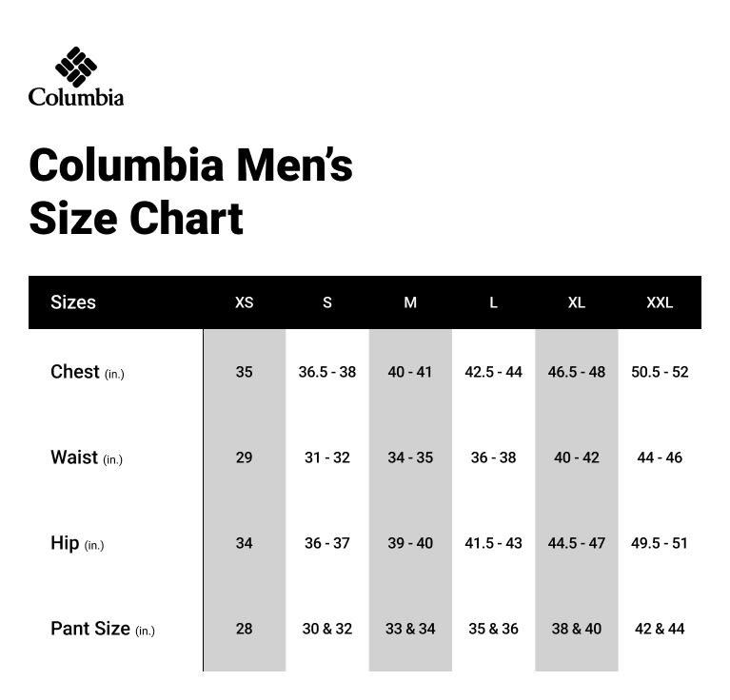Select the XXL size column header
Viewport: 730px width, 700px height.
pos(660,302)
